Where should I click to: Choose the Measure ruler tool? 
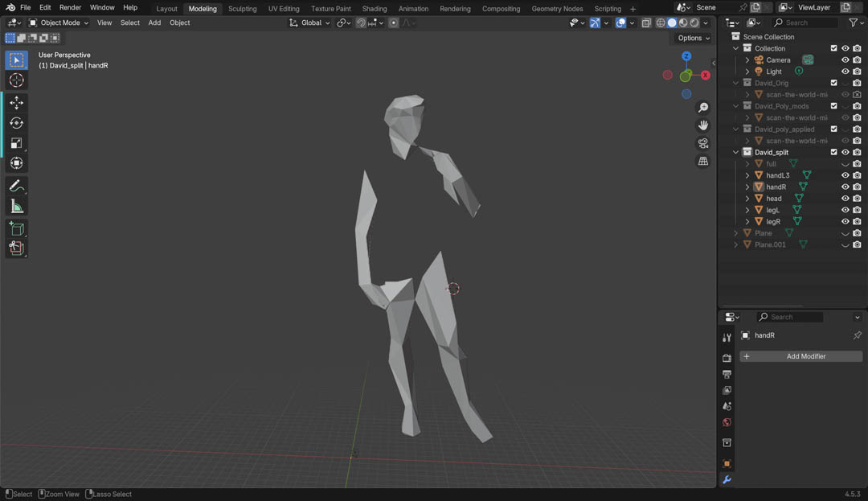[x=16, y=207]
